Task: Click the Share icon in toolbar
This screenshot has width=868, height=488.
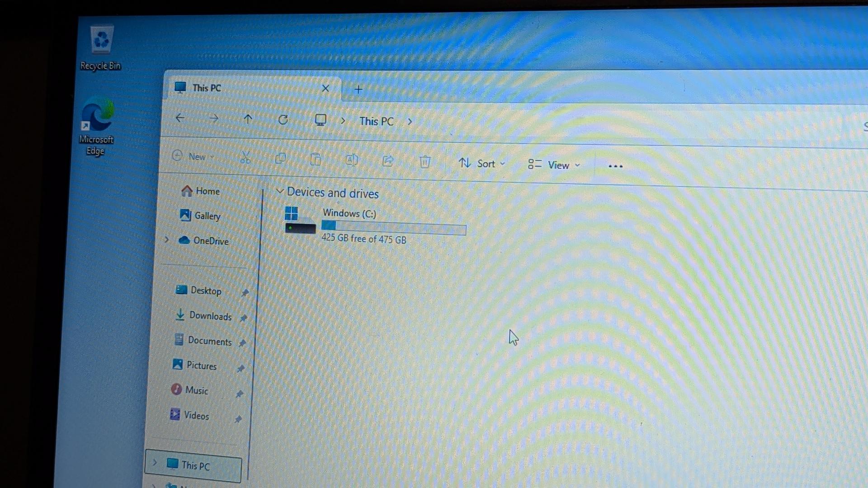Action: (388, 161)
